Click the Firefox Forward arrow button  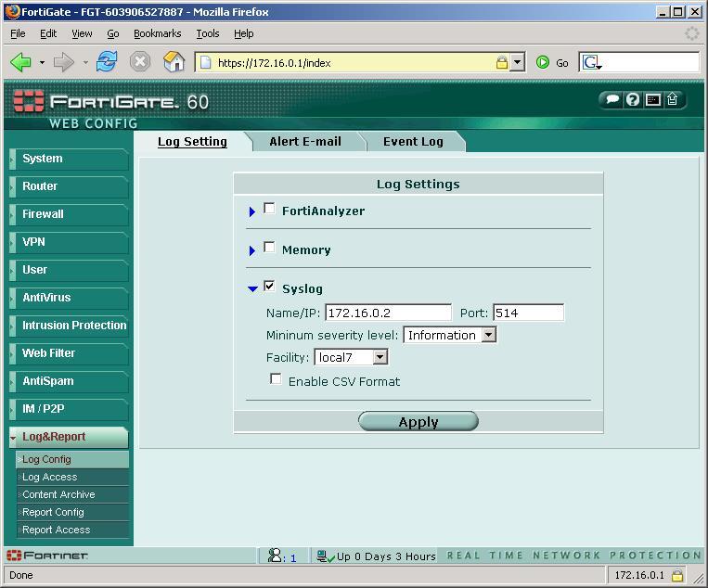pos(64,62)
